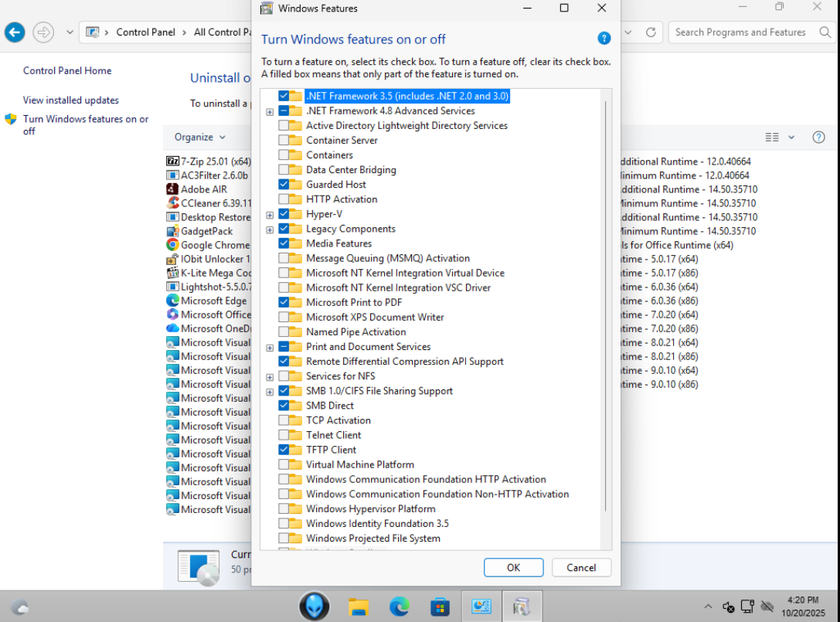
Task: Click the network icon in system tray
Action: [x=747, y=607]
